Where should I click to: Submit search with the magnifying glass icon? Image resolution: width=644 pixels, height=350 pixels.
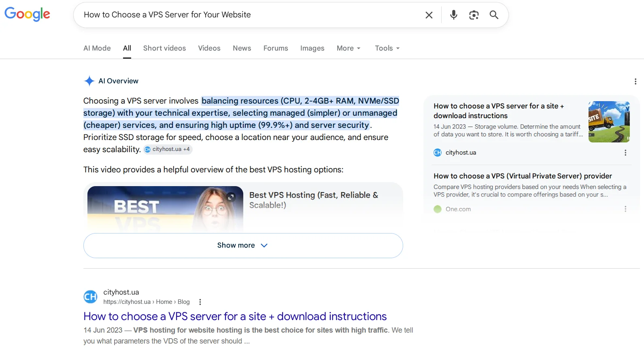(x=494, y=15)
